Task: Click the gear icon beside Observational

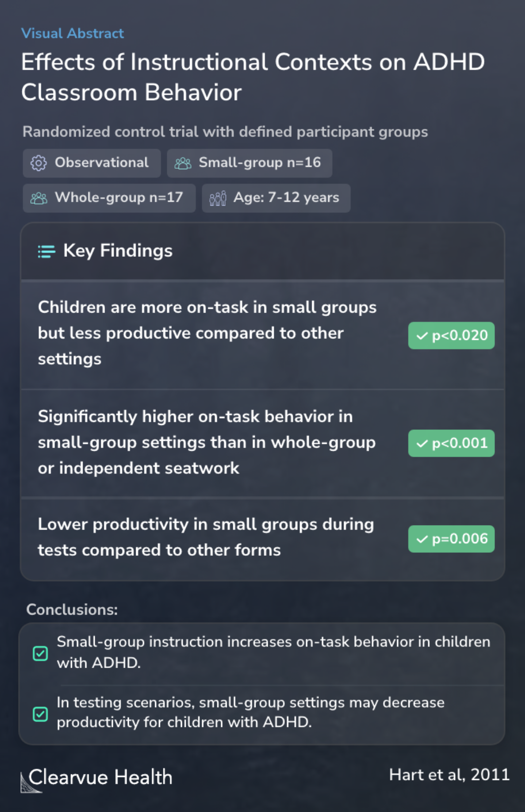Action: tap(38, 163)
